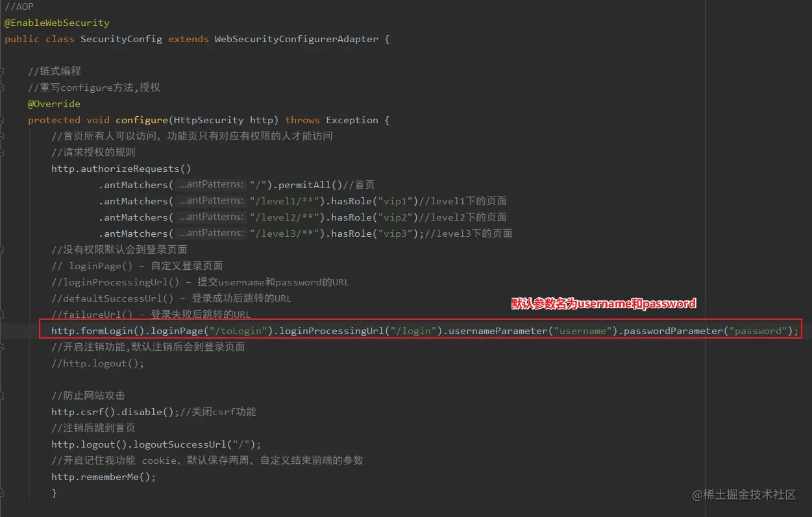Click the //level1下的页面 comment
The height and width of the screenshot is (517, 812).
tap(463, 201)
